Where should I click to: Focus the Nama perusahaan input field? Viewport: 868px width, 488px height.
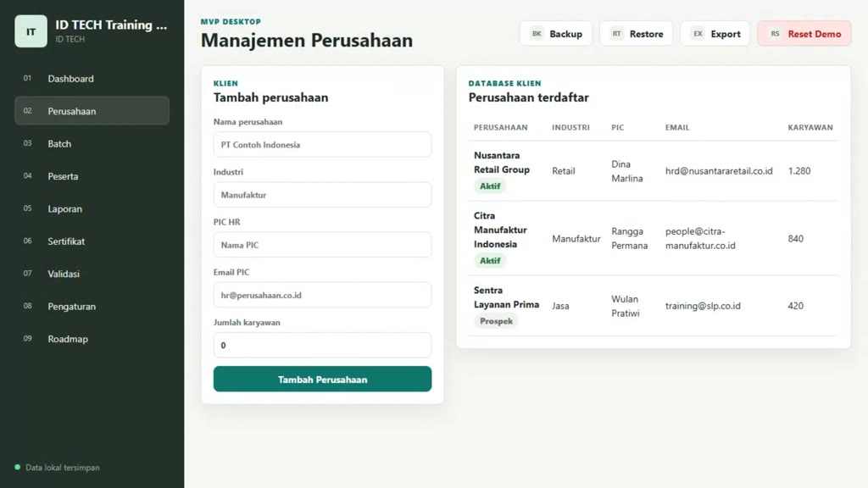322,144
